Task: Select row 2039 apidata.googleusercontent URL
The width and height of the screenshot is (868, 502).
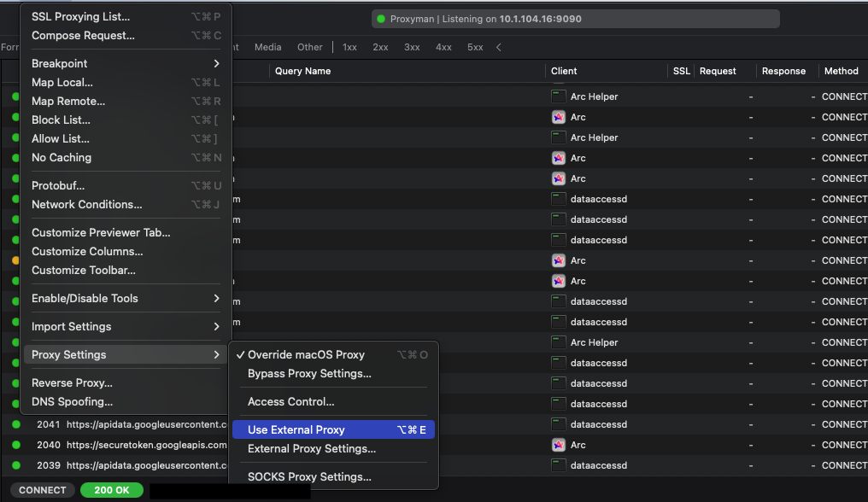Action: tap(147, 465)
